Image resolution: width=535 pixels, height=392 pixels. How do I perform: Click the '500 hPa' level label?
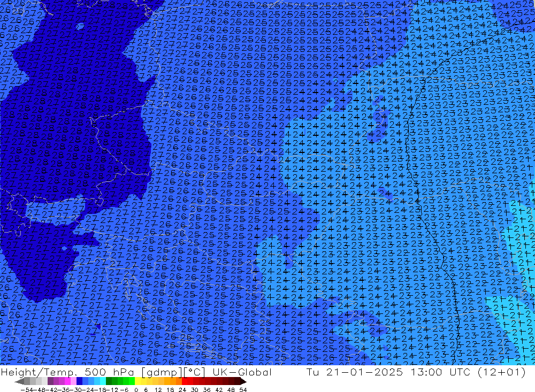click(x=109, y=372)
